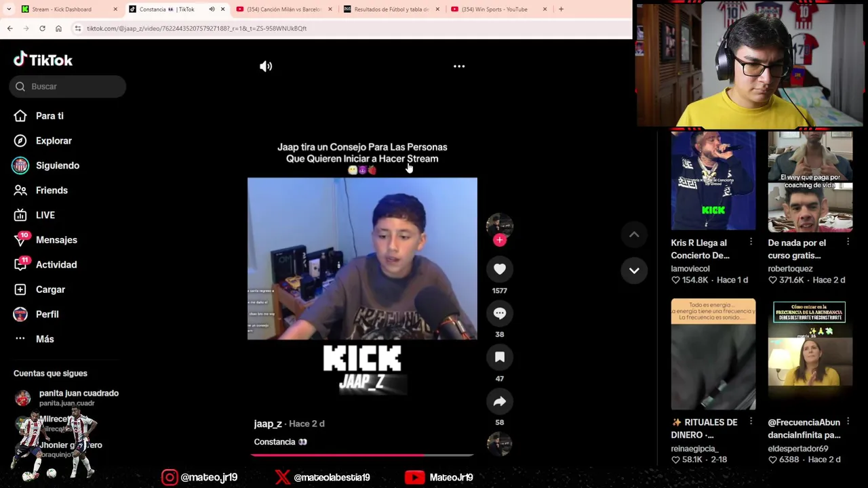The width and height of the screenshot is (868, 488).
Task: Go to browser home page
Action: pyautogui.click(x=58, y=28)
